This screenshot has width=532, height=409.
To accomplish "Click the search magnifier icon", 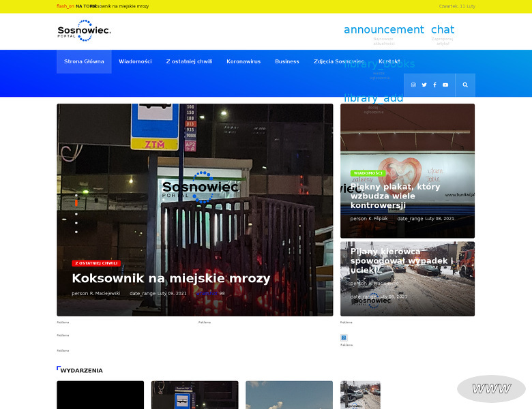I will [x=465, y=85].
